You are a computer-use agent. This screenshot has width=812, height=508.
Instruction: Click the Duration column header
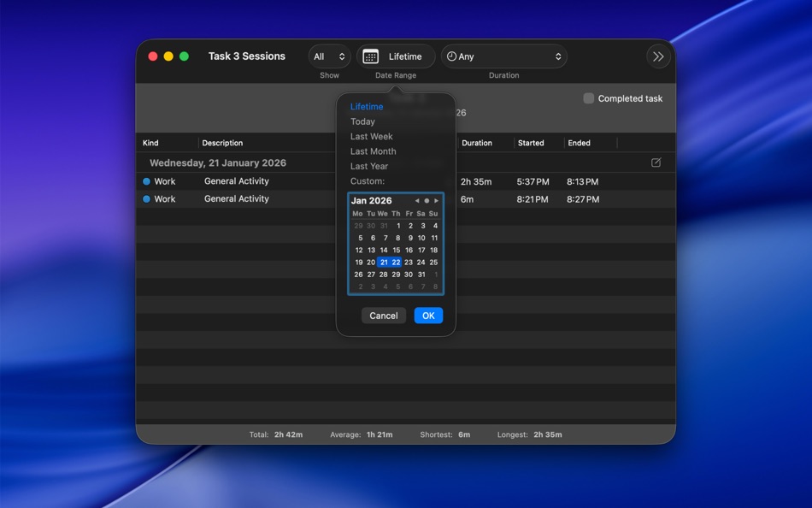pos(477,143)
